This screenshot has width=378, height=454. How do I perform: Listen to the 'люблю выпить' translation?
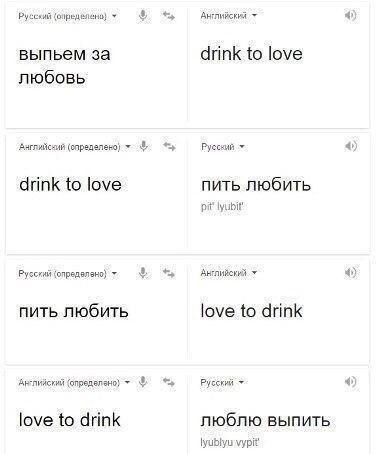[x=350, y=382]
